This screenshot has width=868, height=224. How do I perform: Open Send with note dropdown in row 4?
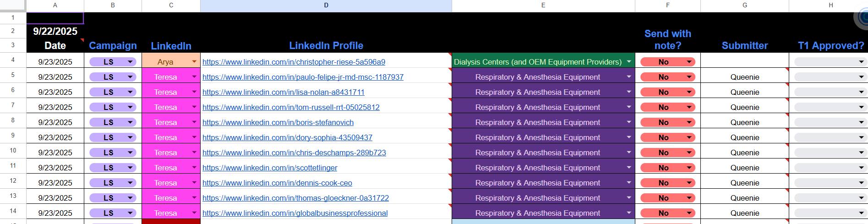pyautogui.click(x=689, y=62)
